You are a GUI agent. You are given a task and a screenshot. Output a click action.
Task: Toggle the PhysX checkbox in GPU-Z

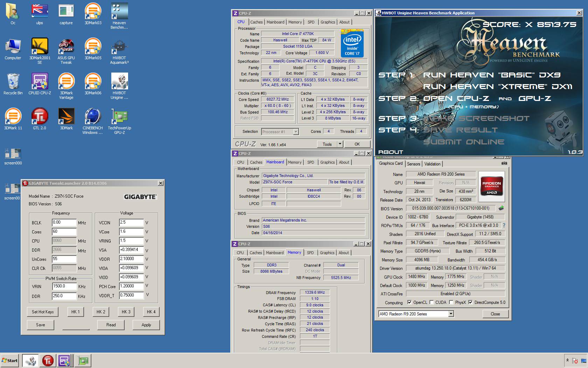coord(451,302)
